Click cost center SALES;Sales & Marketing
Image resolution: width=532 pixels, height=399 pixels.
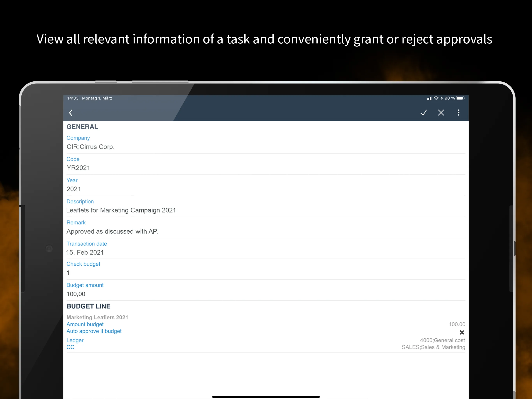click(x=433, y=347)
